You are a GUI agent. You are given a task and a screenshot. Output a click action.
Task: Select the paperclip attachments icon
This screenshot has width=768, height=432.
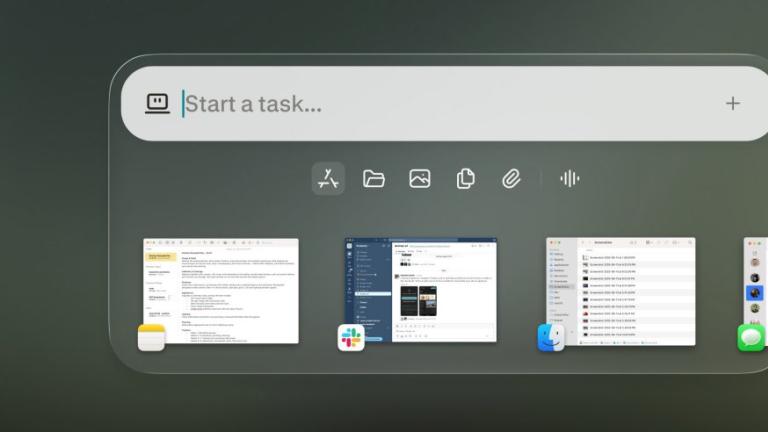(511, 179)
